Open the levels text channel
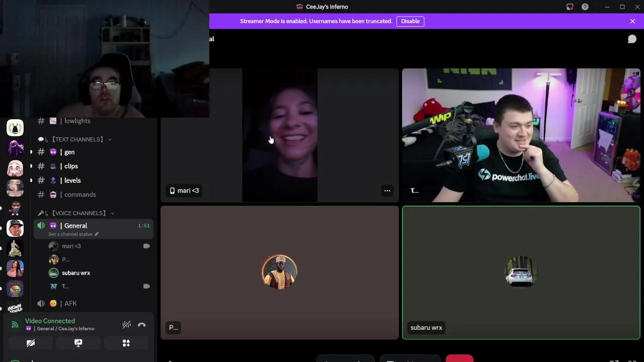This screenshot has width=644, height=362. point(93,180)
